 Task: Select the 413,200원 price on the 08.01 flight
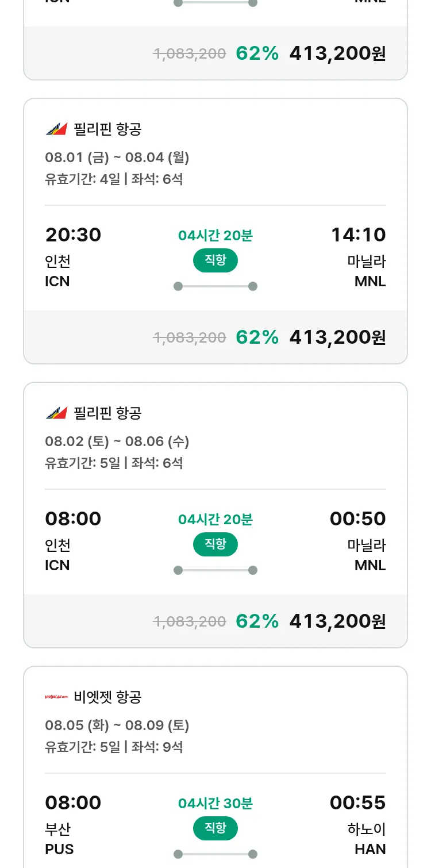coord(337,337)
